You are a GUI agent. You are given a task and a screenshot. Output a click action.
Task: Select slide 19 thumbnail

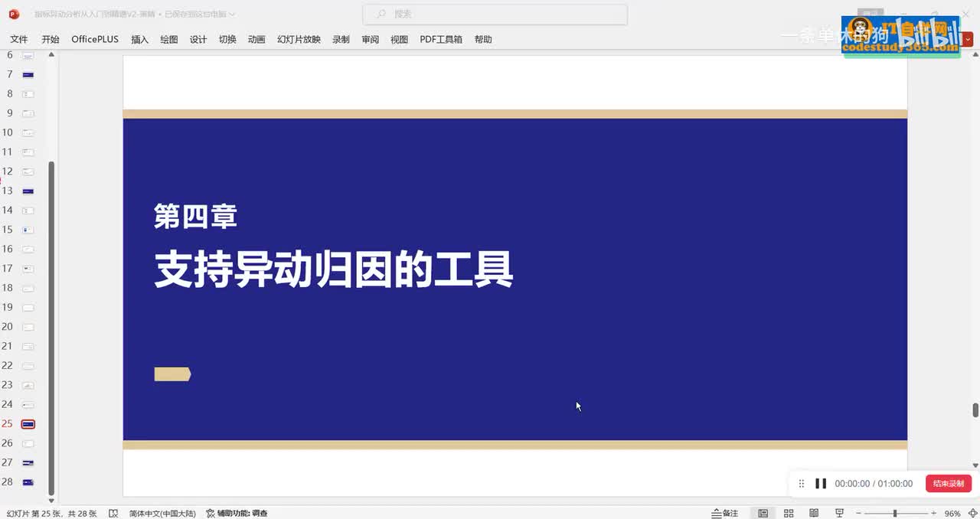click(x=28, y=307)
